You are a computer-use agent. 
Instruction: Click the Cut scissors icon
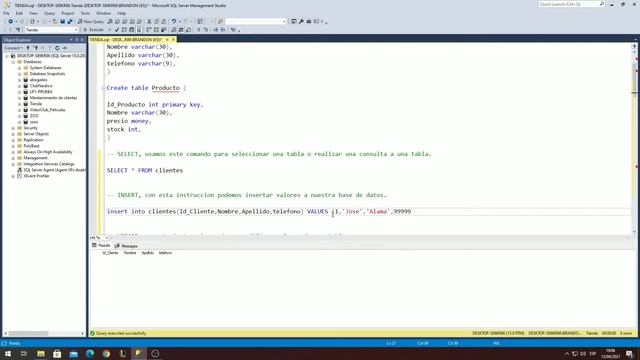point(149,21)
